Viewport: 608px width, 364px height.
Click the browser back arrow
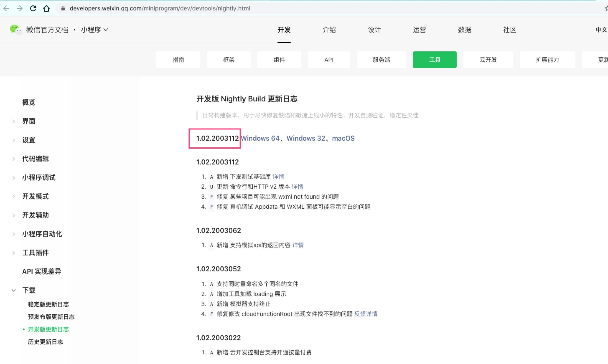pos(6,8)
